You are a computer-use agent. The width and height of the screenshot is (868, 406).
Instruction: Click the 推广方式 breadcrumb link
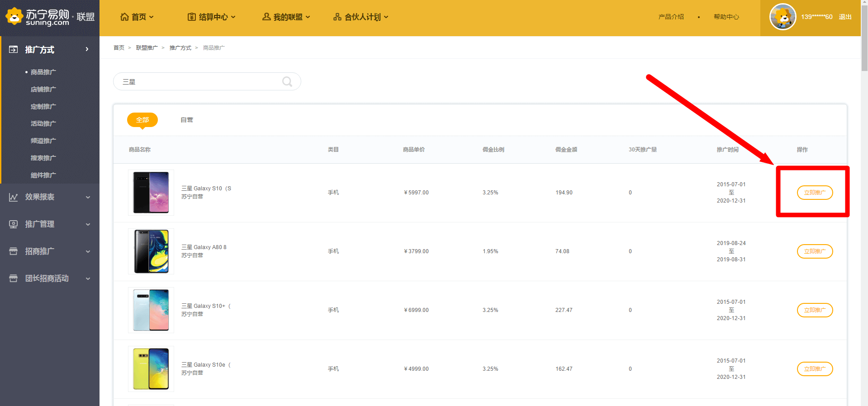coord(180,47)
